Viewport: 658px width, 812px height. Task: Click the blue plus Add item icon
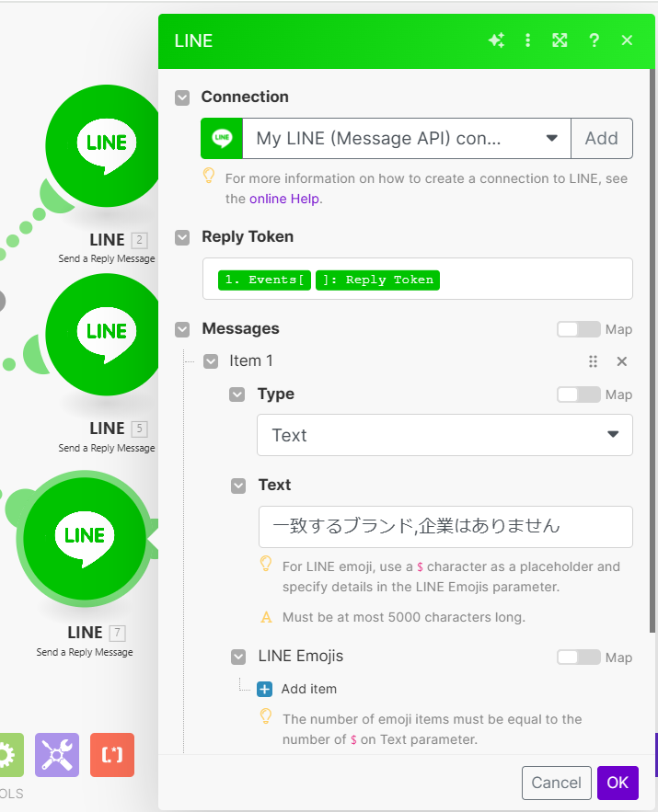pos(265,690)
